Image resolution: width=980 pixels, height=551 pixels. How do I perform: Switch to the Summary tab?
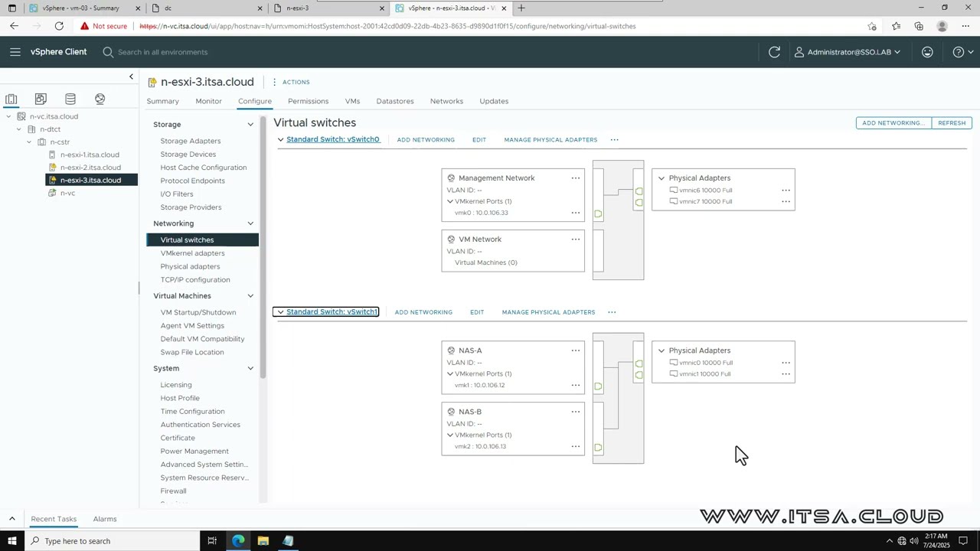[x=163, y=101]
